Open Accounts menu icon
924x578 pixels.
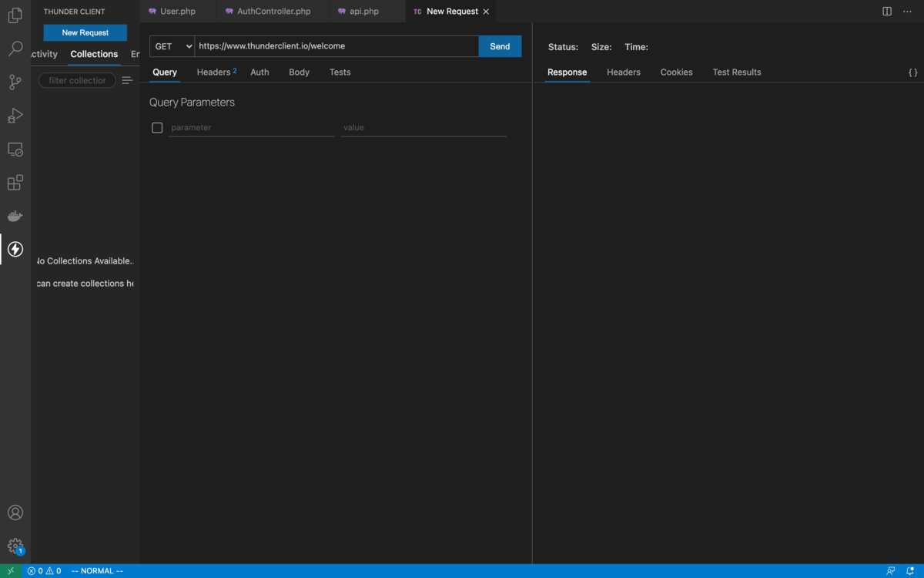coord(15,512)
